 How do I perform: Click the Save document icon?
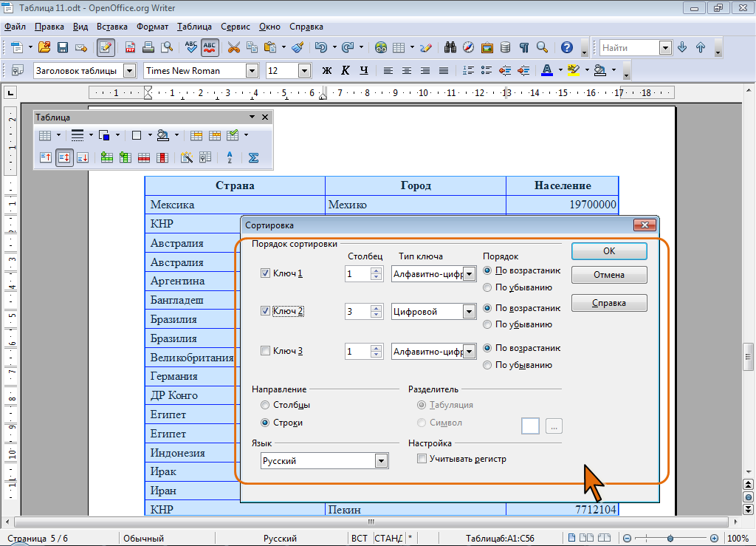(63, 47)
